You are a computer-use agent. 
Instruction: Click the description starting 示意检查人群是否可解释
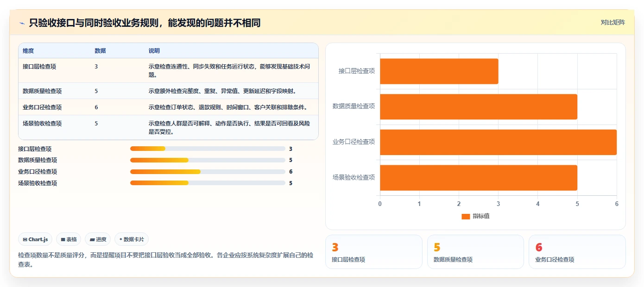[229, 128]
